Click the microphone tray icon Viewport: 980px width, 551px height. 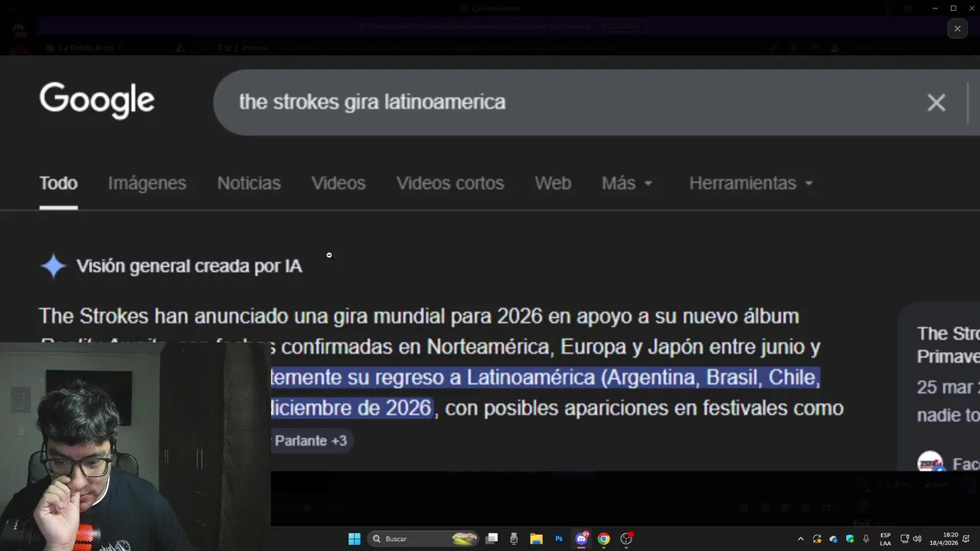(x=866, y=539)
